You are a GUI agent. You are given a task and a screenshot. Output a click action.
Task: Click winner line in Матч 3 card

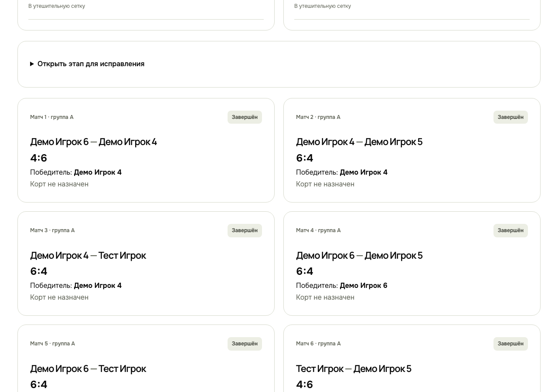click(76, 285)
